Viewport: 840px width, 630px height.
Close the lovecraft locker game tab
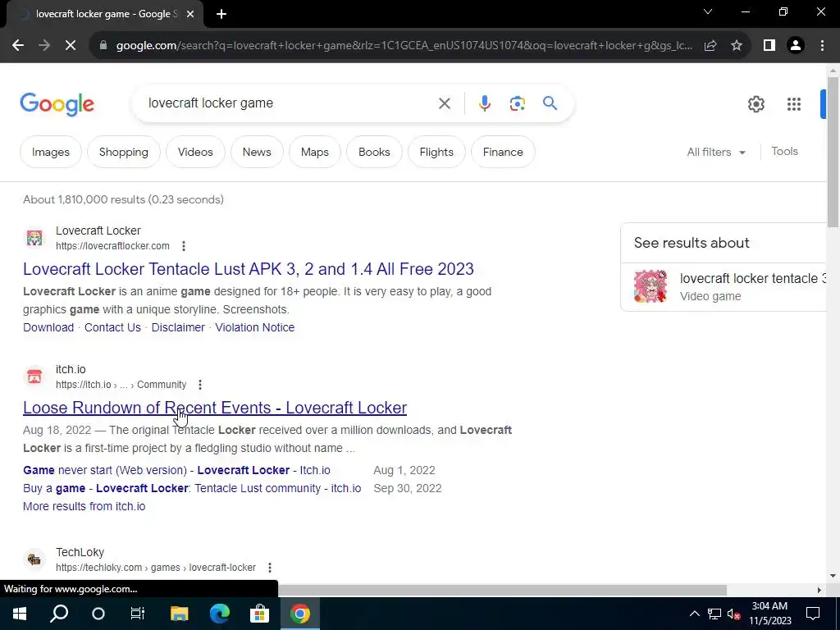pos(190,14)
